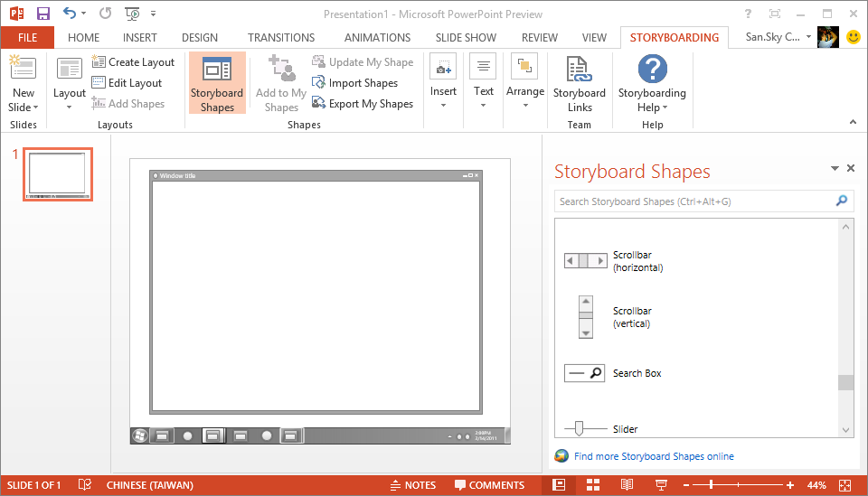Click Add to My Shapes
The width and height of the screenshot is (868, 496).
click(x=281, y=83)
